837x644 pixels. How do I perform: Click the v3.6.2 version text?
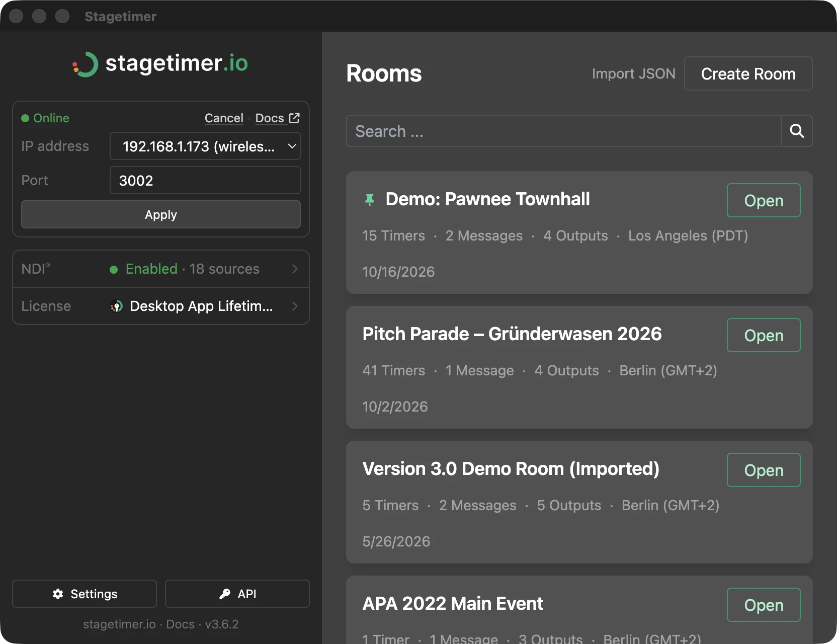tap(222, 624)
